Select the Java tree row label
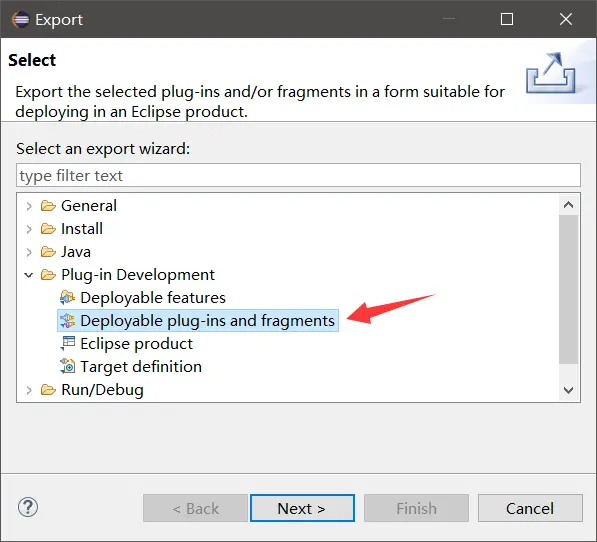 click(x=76, y=252)
